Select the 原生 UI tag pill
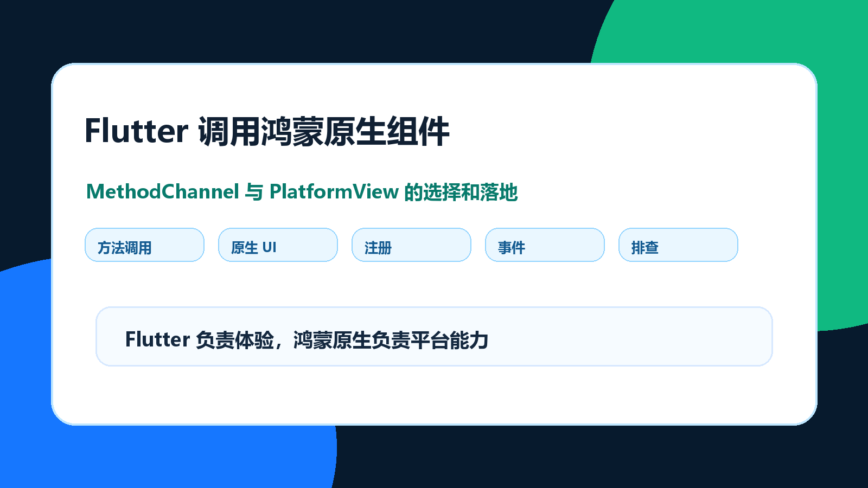This screenshot has height=488, width=868. (x=278, y=245)
